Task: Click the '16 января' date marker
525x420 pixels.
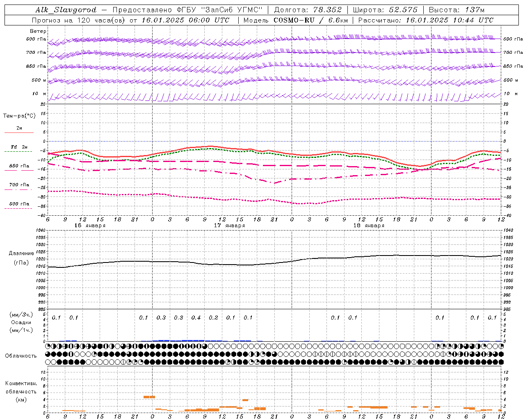Action: [x=90, y=226]
